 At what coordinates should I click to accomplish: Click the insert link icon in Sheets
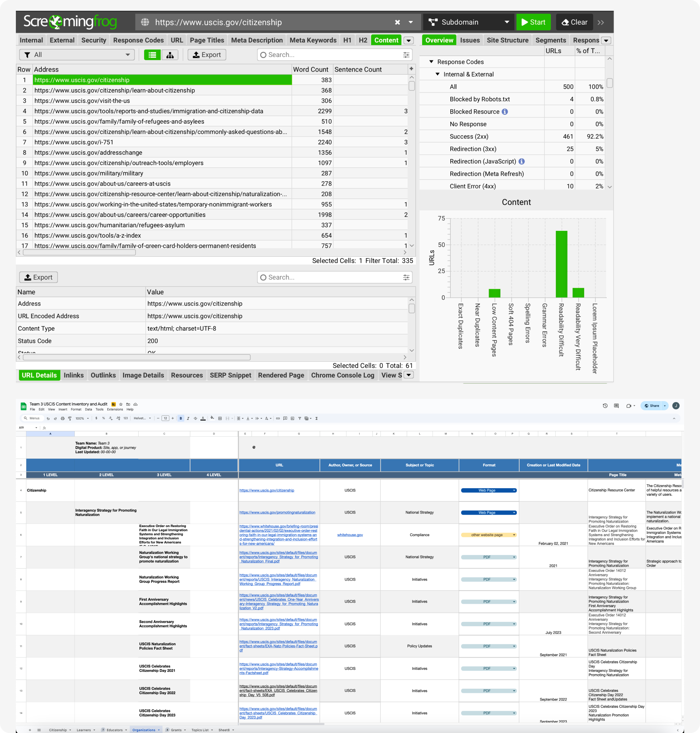(277, 419)
